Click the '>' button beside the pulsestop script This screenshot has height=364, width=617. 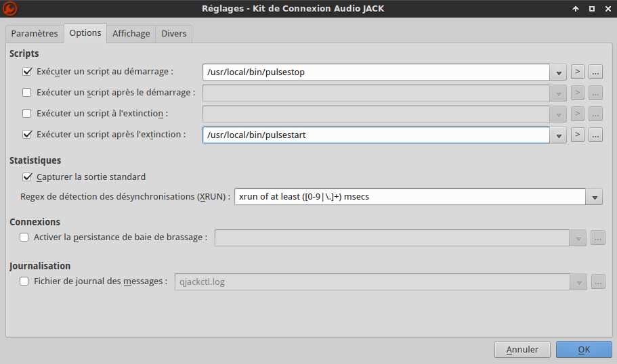tap(578, 72)
